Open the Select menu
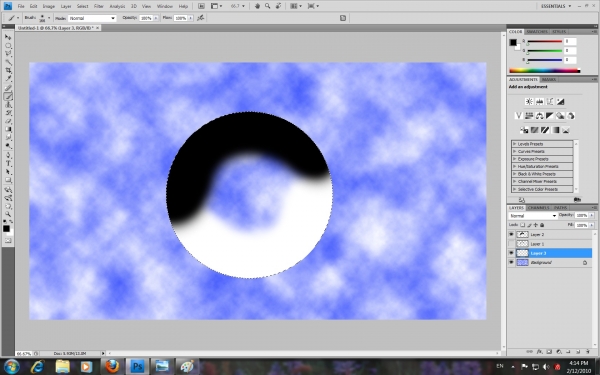The width and height of the screenshot is (600, 375). [x=82, y=6]
